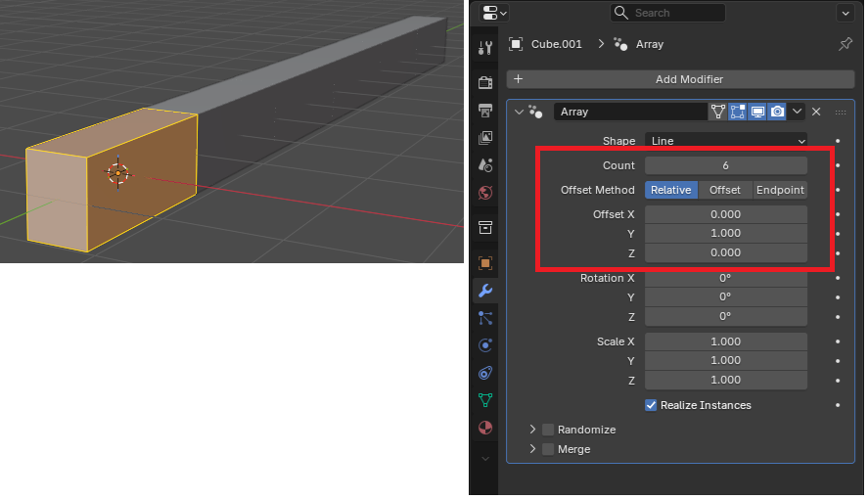Screen dimensions: 868x500
Task: Select the Endpoint offset method
Action: click(x=779, y=190)
